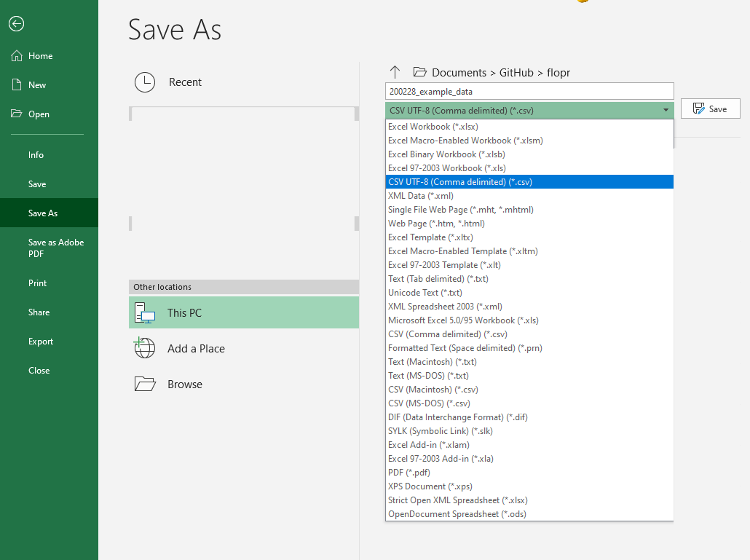Select Single File Web Page format
Image resolution: width=750 pixels, height=560 pixels.
tap(529, 210)
